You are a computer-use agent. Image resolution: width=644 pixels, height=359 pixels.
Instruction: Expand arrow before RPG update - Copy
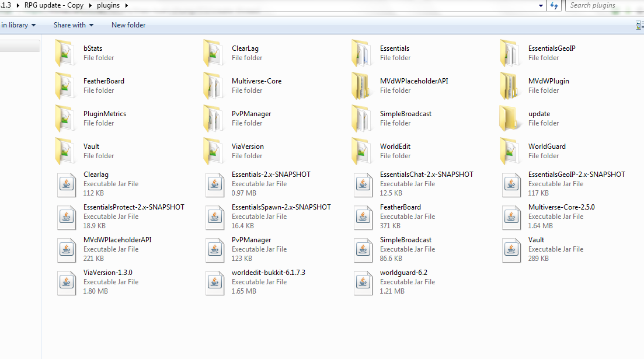click(18, 5)
